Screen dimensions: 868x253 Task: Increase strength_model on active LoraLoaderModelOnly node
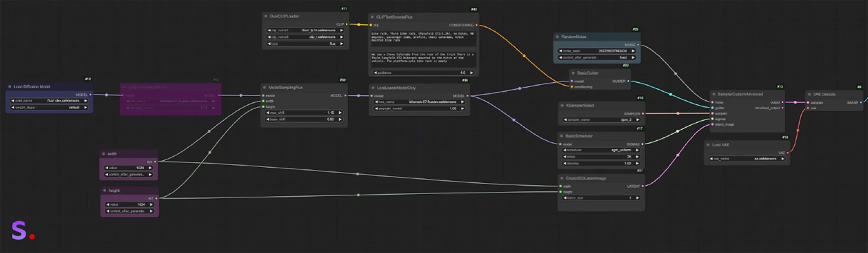pos(462,108)
